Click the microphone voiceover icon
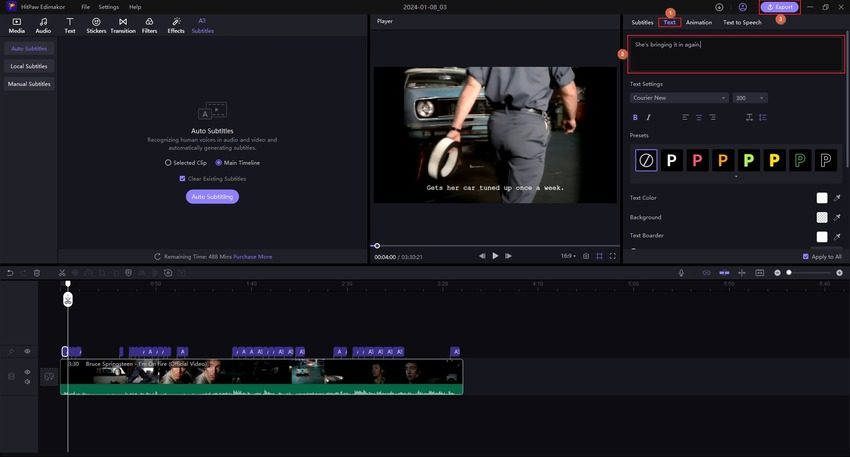This screenshot has height=457, width=850. (681, 273)
